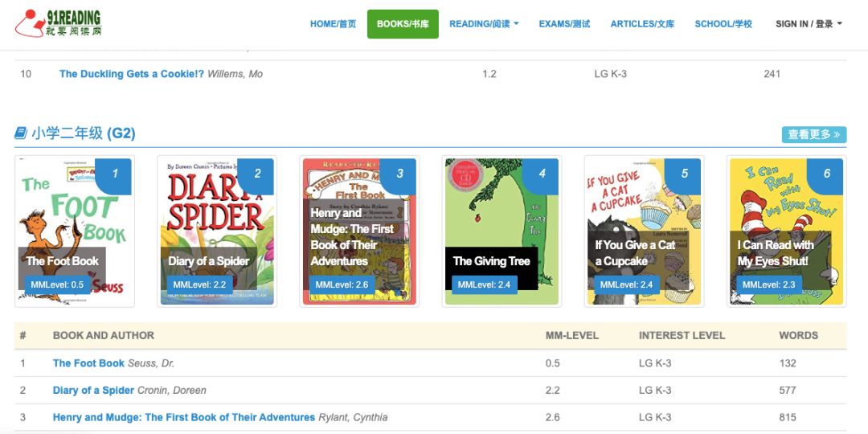This screenshot has height=434, width=868.
Task: Open I Can Read with My Eyes Shut cover
Action: pos(787,231)
